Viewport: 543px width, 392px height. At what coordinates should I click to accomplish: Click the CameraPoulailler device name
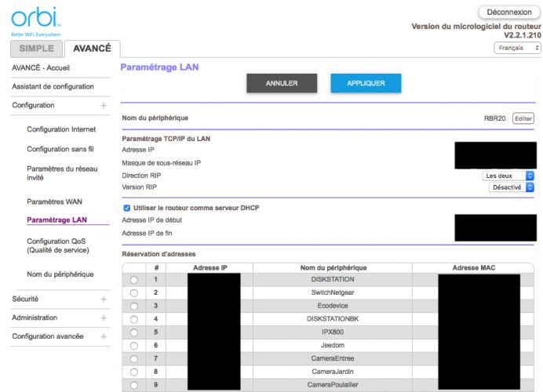pos(333,384)
